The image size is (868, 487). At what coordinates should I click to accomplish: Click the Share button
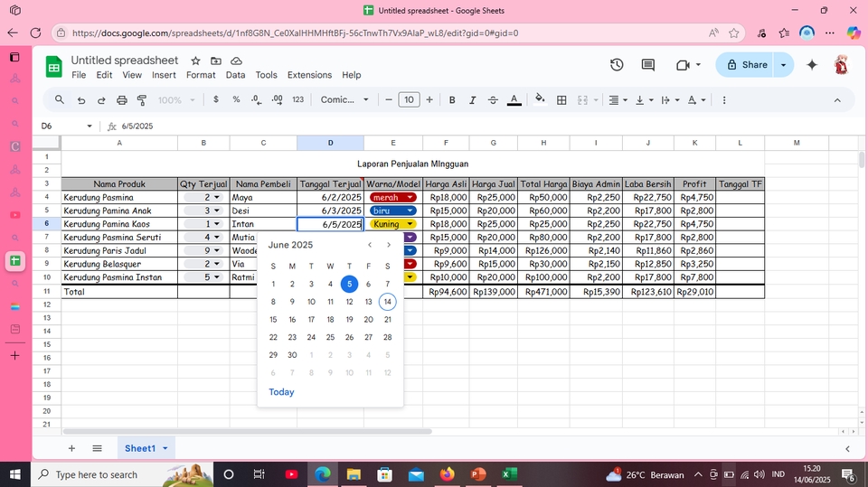(745, 65)
